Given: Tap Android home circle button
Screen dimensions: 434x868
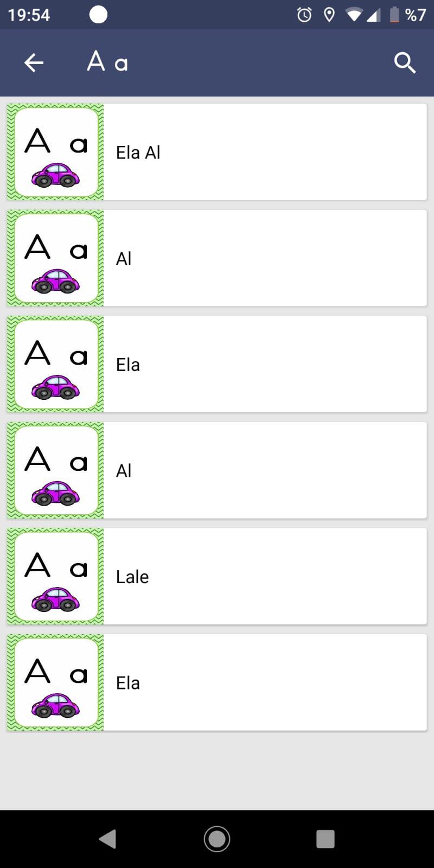Looking at the screenshot, I should [x=217, y=839].
